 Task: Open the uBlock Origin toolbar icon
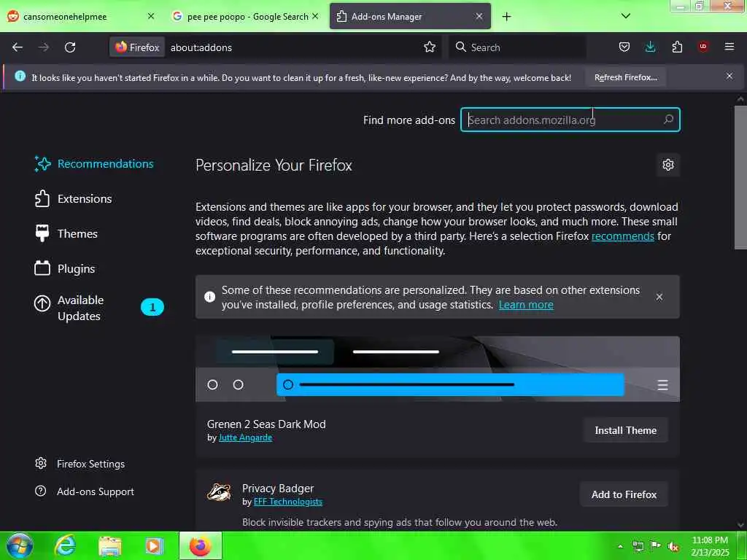[x=703, y=47]
